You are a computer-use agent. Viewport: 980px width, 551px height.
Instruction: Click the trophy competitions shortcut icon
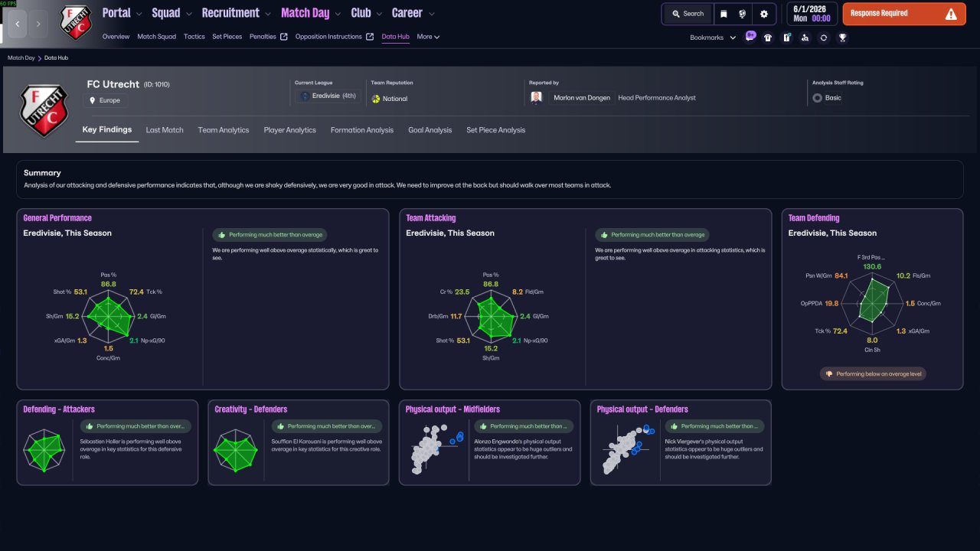pyautogui.click(x=842, y=37)
